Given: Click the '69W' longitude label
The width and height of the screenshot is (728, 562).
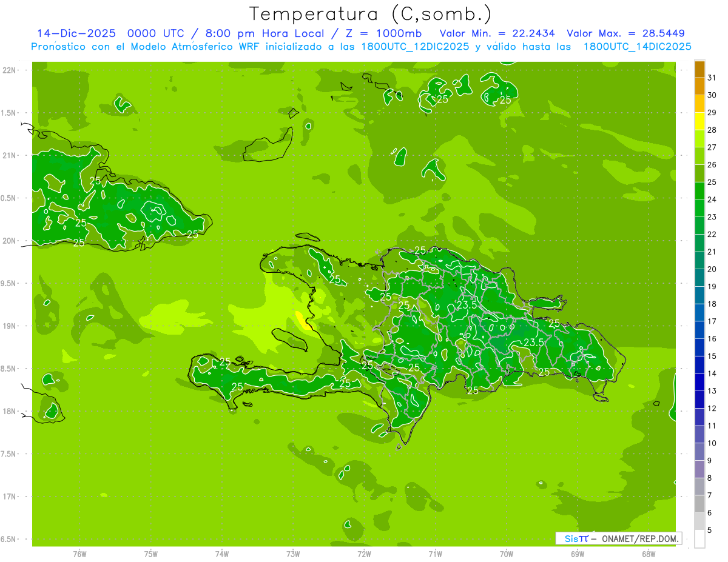Looking at the screenshot, I should click(x=578, y=554).
